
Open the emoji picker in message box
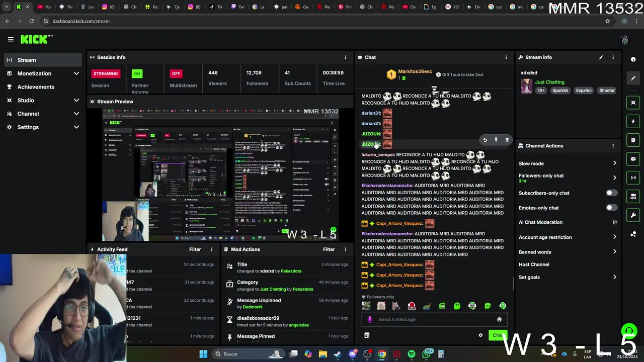tap(499, 319)
